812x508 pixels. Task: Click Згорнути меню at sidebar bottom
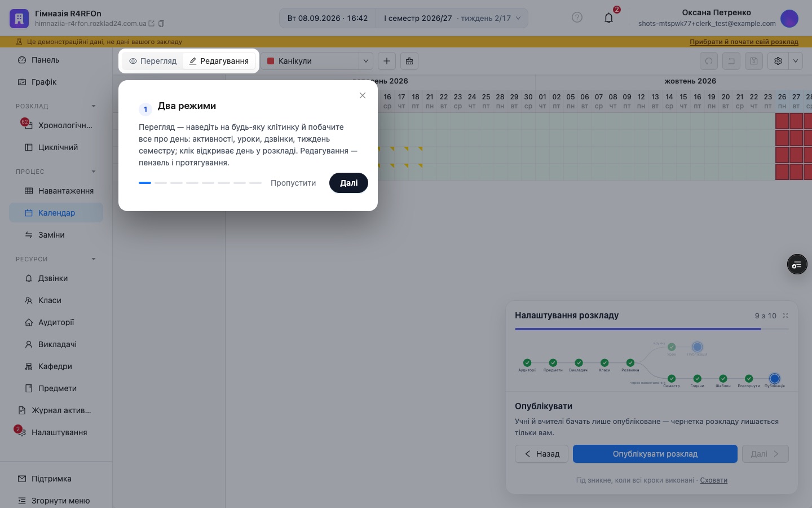[56, 501]
